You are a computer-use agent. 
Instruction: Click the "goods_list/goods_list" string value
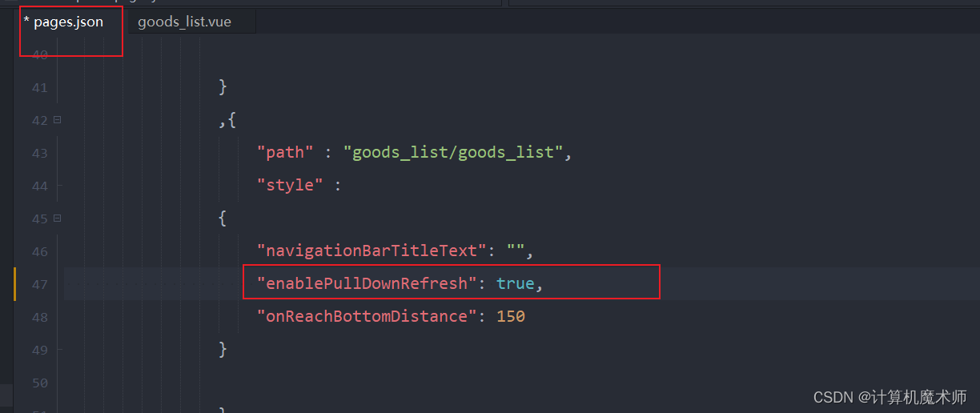[x=453, y=152]
